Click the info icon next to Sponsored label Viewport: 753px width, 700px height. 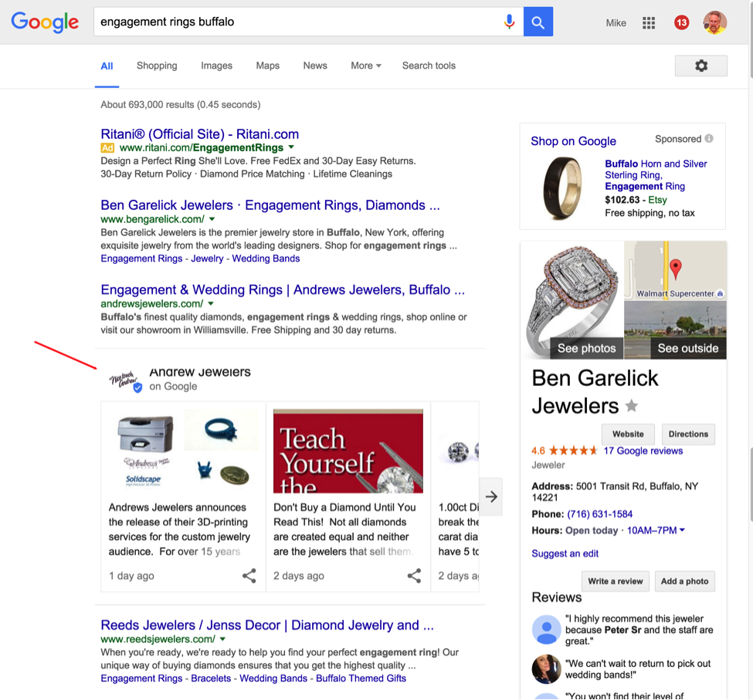(x=709, y=139)
